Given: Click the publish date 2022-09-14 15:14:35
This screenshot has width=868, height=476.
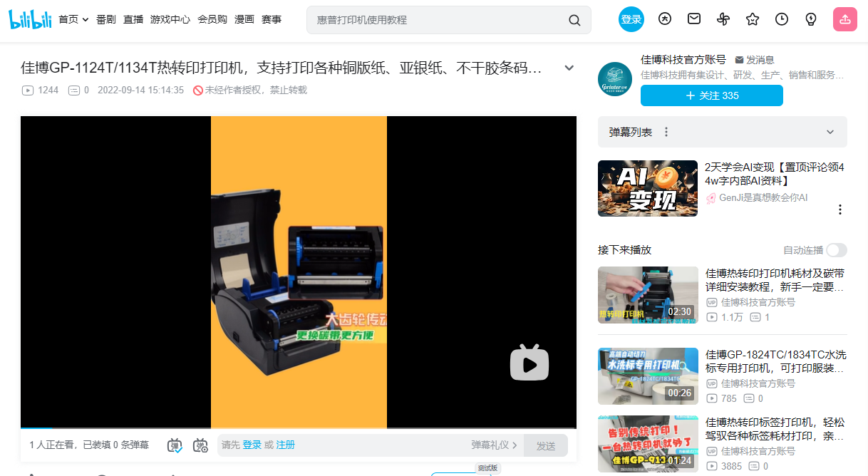Looking at the screenshot, I should click(140, 90).
